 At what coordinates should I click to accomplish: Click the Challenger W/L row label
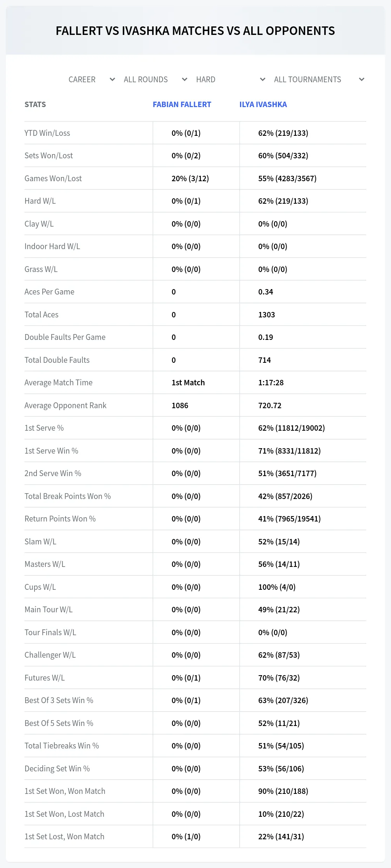click(50, 655)
